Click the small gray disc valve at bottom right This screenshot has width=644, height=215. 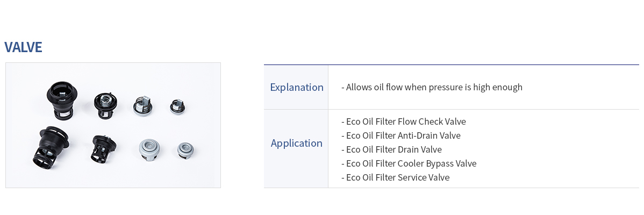[x=185, y=150]
